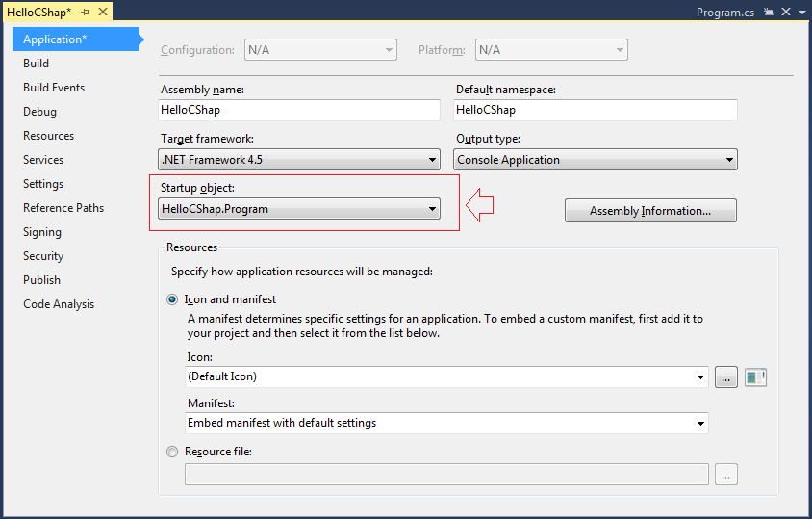
Task: Switch to the Build settings page
Action: tap(37, 64)
